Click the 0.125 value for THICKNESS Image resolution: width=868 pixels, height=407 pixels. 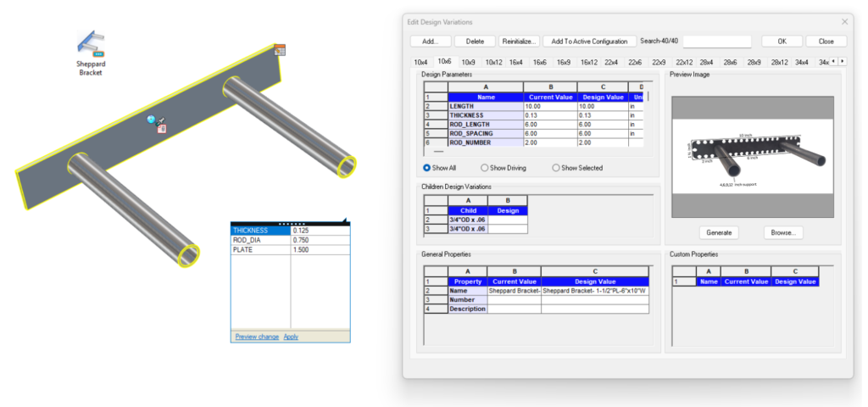tap(320, 231)
